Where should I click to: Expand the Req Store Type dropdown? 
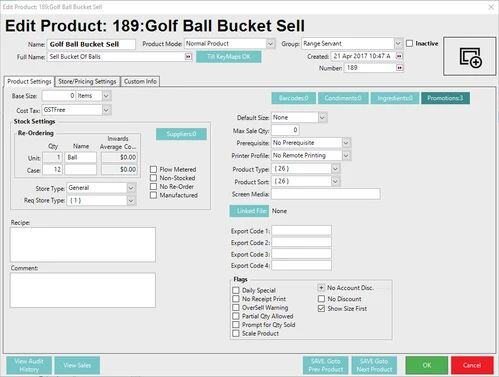131,201
